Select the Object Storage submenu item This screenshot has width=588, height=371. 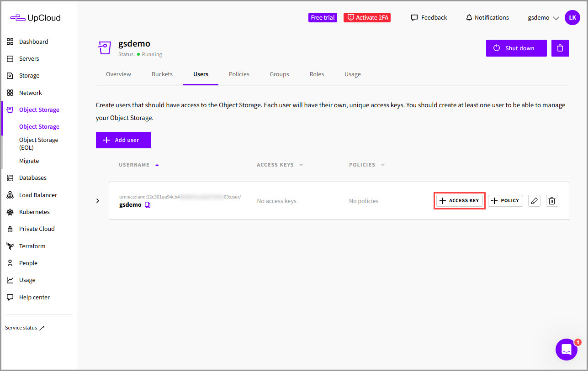pos(39,127)
